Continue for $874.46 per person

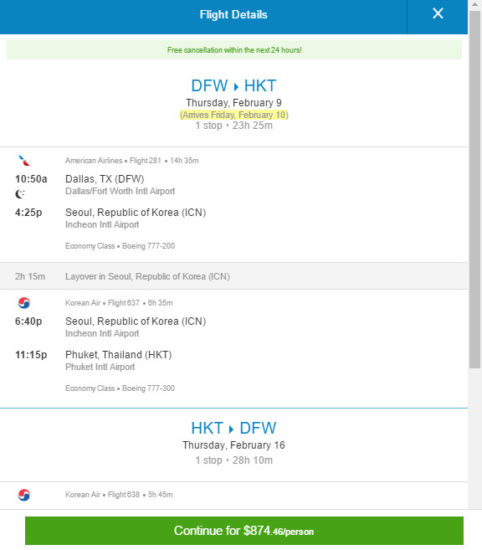[244, 531]
